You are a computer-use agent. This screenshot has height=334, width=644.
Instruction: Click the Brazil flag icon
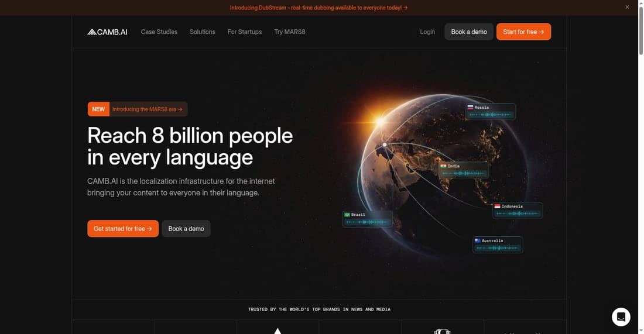pyautogui.click(x=347, y=215)
